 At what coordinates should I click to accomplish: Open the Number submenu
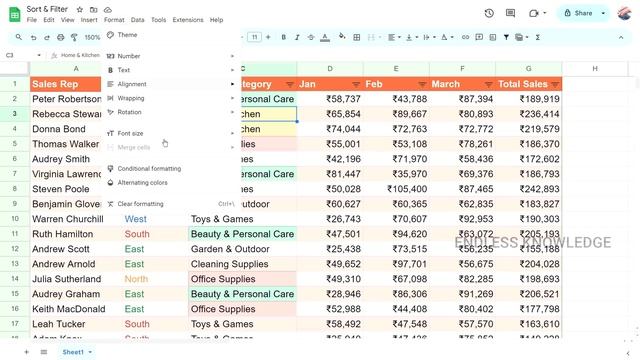(171, 56)
